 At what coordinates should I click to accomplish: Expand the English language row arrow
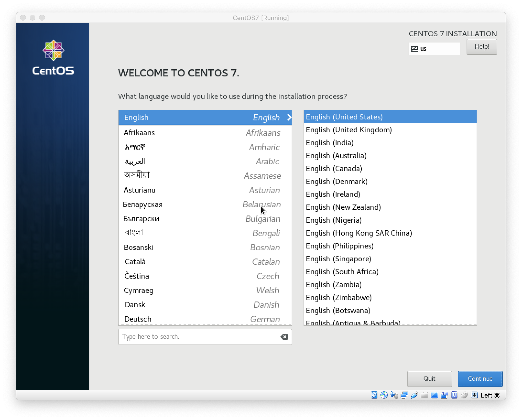289,117
